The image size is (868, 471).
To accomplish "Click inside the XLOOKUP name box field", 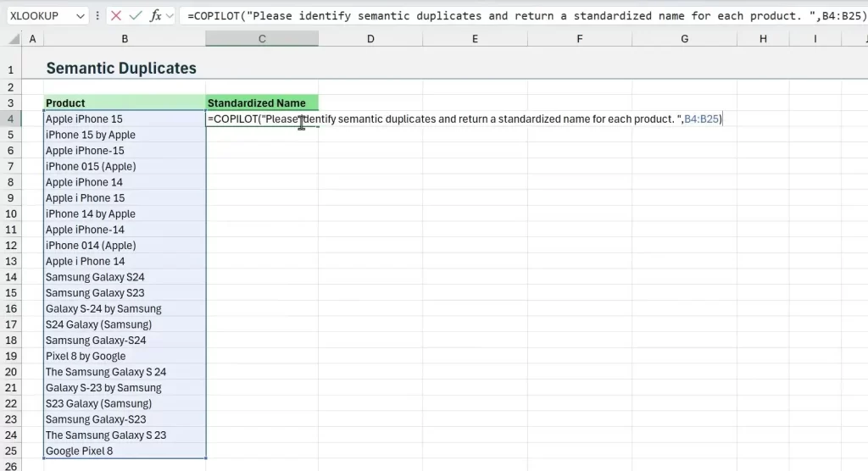I will (38, 15).
